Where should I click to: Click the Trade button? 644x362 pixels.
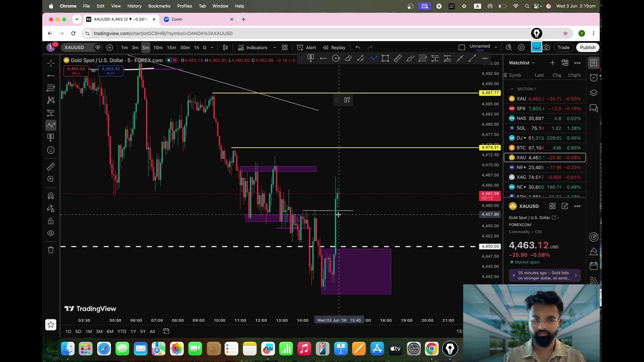[563, 47]
